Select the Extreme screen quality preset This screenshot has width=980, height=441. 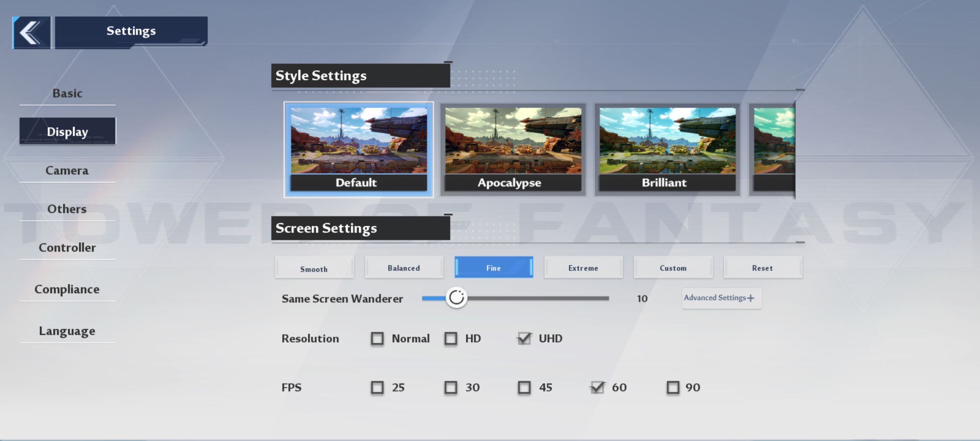coord(583,267)
